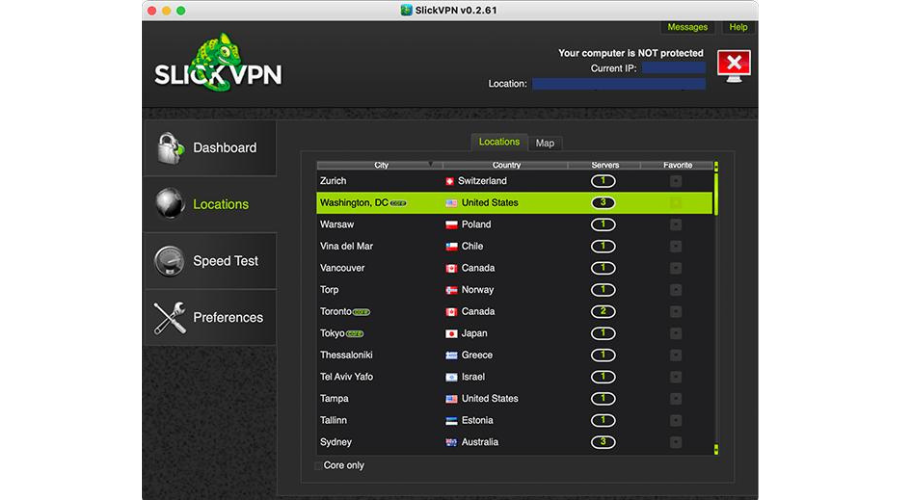Click the server count badge for Sydney
The width and height of the screenshot is (900, 500).
[603, 442]
